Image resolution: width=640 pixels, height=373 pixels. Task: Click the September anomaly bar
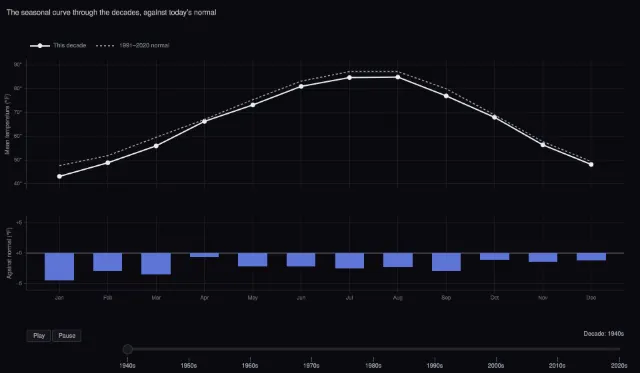446,262
